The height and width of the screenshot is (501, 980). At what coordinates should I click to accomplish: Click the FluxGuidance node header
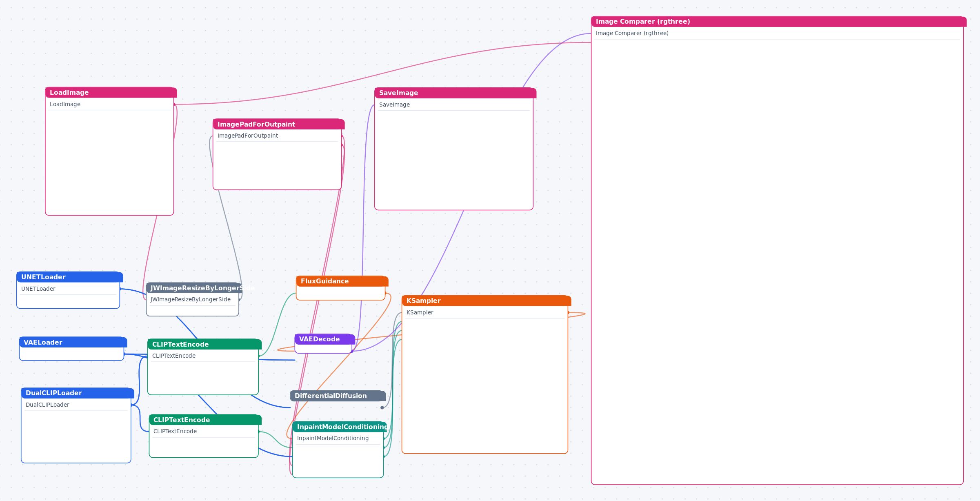tap(342, 281)
